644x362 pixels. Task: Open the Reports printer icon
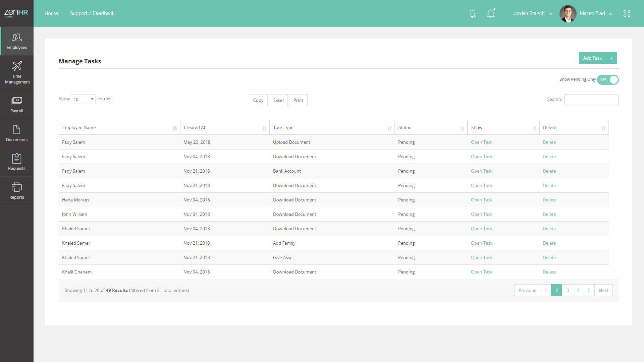pos(16,187)
